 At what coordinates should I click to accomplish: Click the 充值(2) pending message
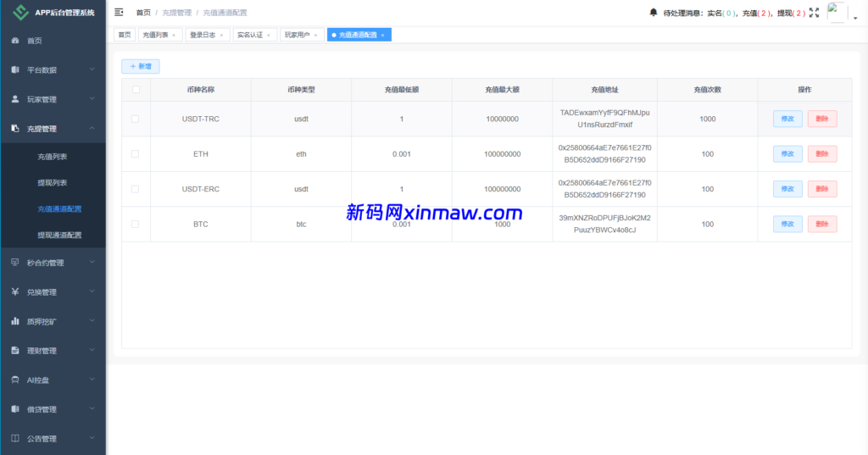[757, 13]
